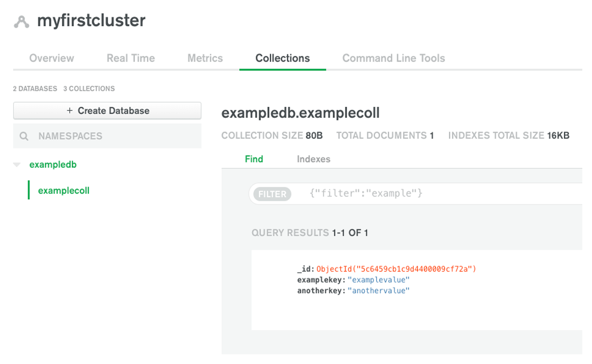Click the Create Database button
This screenshot has width=592, height=364.
click(107, 111)
